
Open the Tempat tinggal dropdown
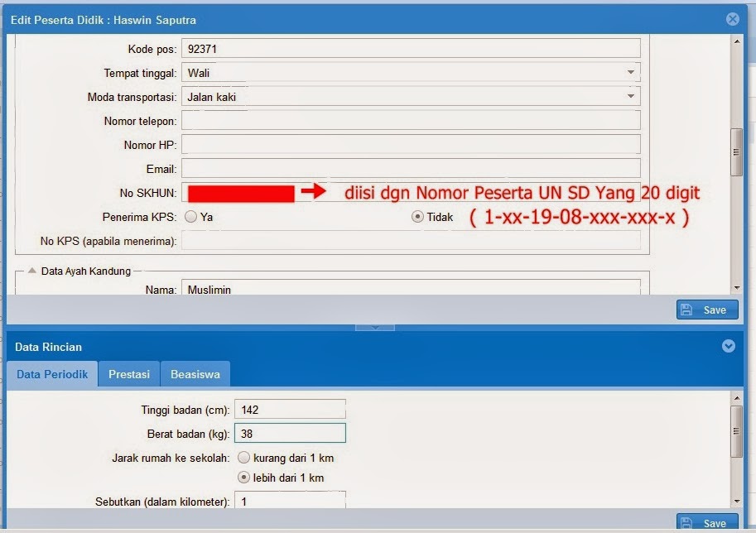631,72
